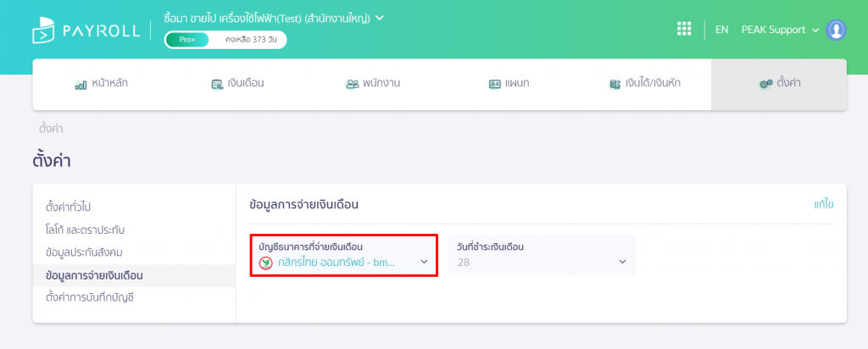The width and height of the screenshot is (868, 349).
Task: Open ข้อมูลประกันสังคม settings section
Action: [84, 252]
